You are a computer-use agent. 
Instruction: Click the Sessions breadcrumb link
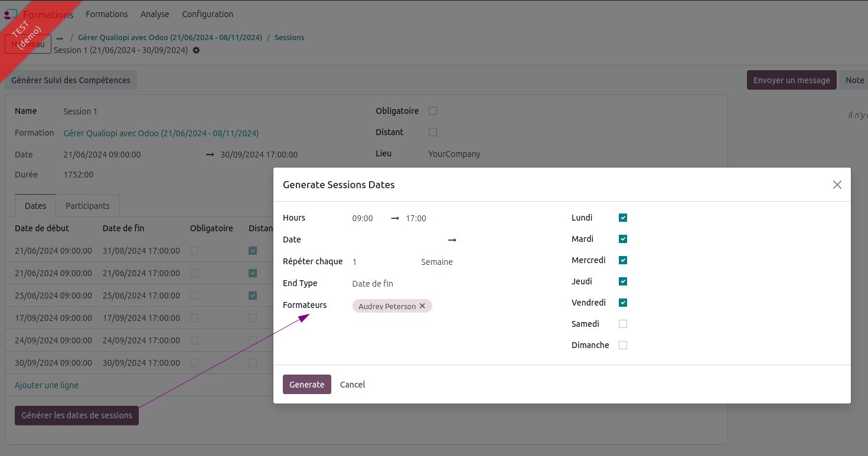point(289,37)
